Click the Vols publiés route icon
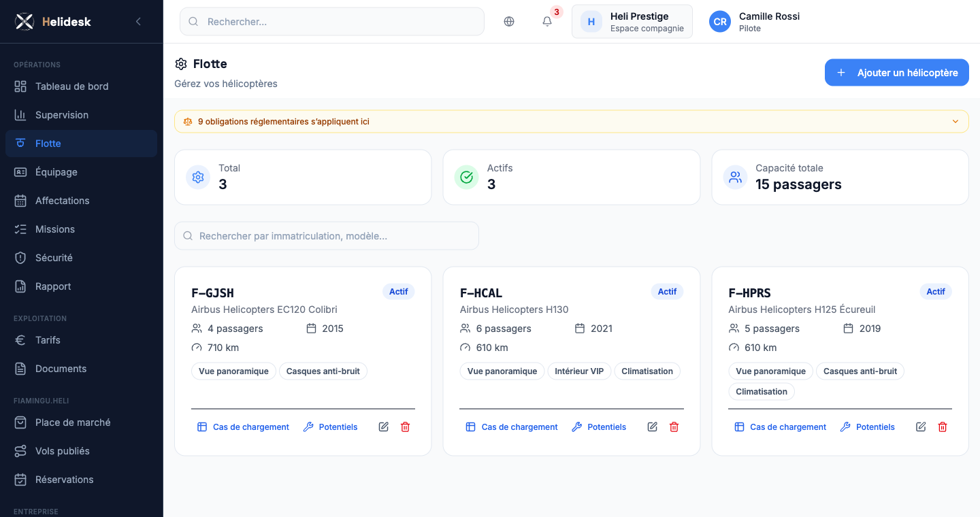Image resolution: width=980 pixels, height=517 pixels. click(x=20, y=451)
